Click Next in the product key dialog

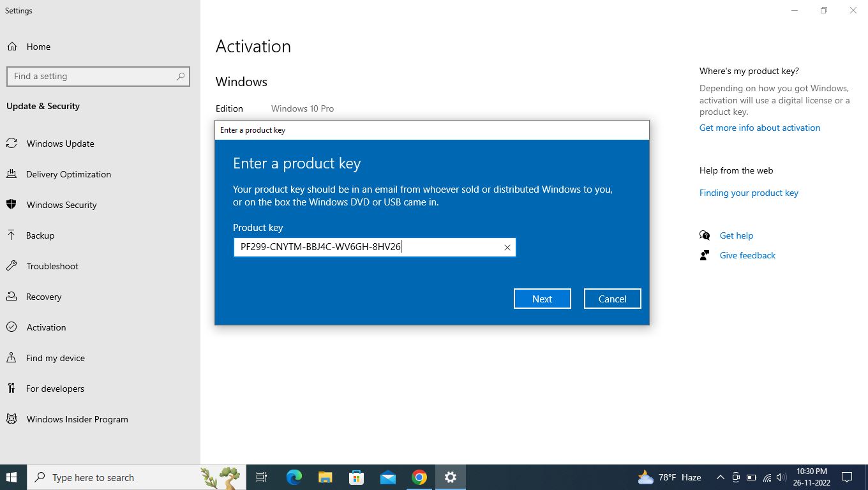[x=542, y=299]
